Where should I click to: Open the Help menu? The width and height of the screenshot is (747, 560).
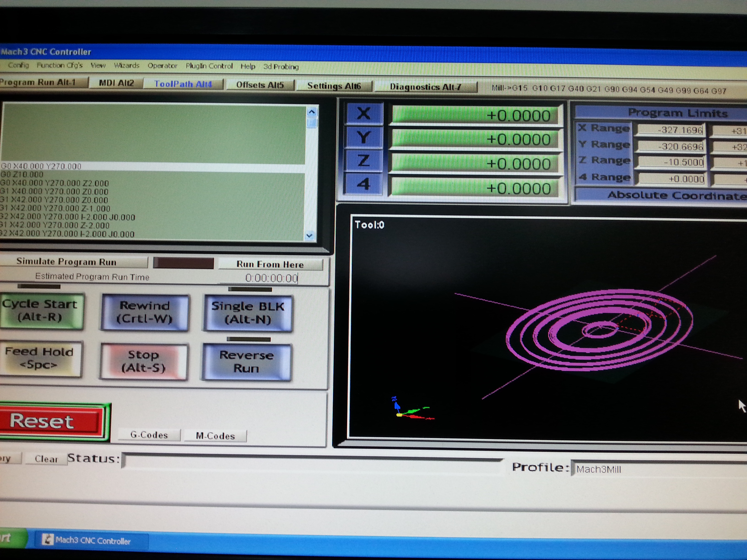coord(248,67)
